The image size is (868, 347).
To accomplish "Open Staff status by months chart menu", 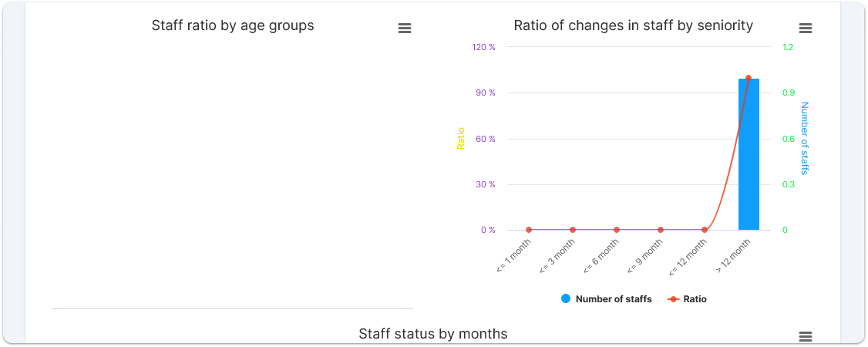I will click(x=805, y=337).
